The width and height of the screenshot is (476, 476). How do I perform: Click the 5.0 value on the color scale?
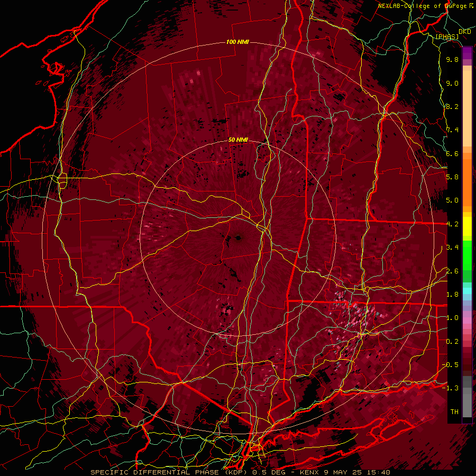point(452,200)
